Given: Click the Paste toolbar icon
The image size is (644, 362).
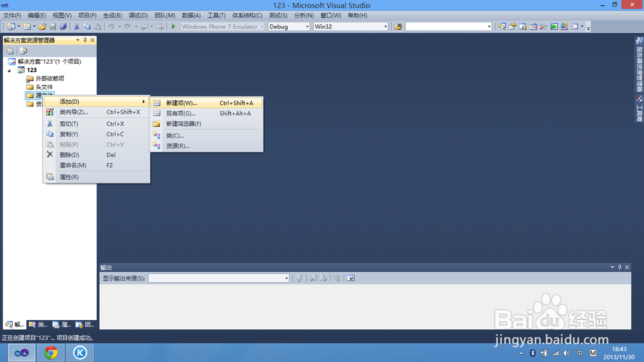Looking at the screenshot, I should (x=98, y=26).
